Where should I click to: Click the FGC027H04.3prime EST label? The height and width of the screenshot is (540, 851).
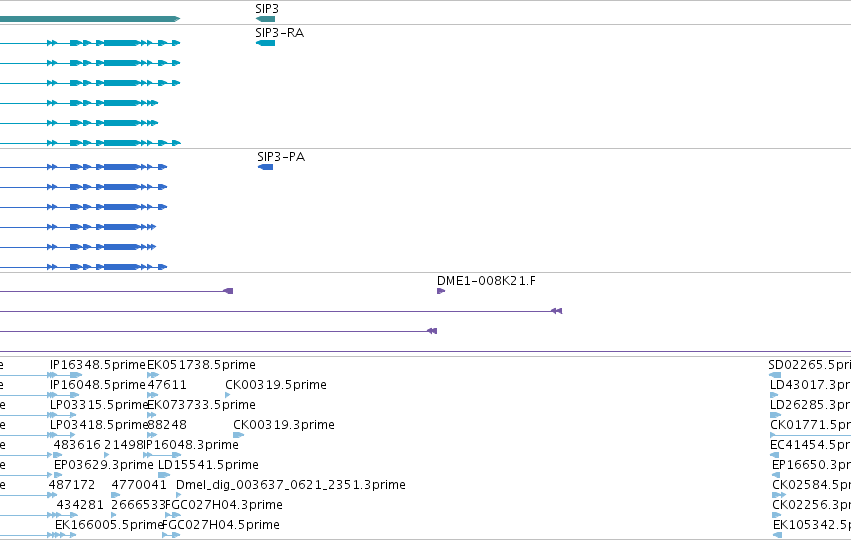pos(223,505)
